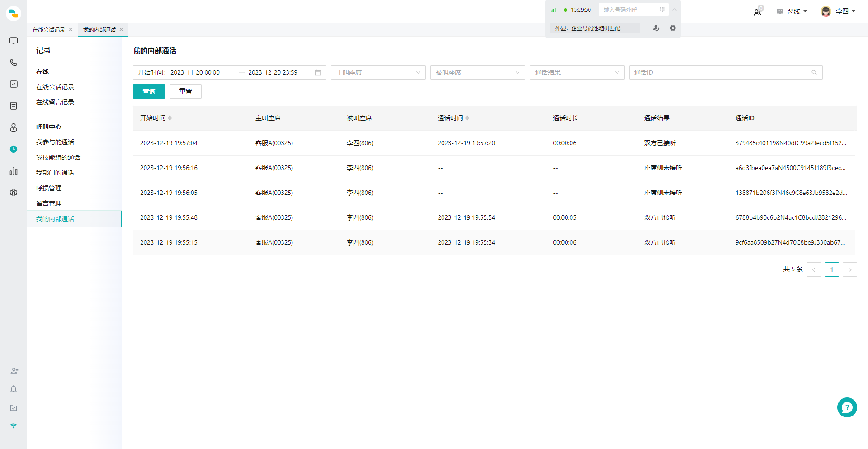868x449 pixels.
Task: Click the 00:00:05 call duration cell
Action: point(565,217)
